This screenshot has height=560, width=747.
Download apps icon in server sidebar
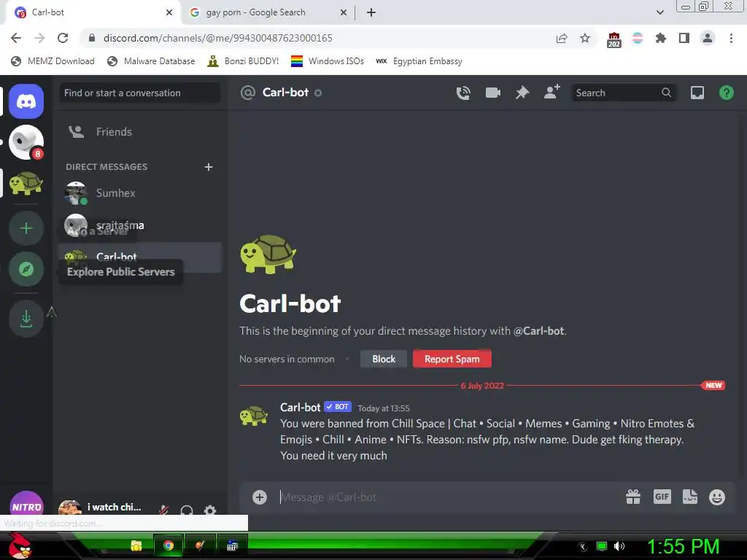[x=26, y=319]
